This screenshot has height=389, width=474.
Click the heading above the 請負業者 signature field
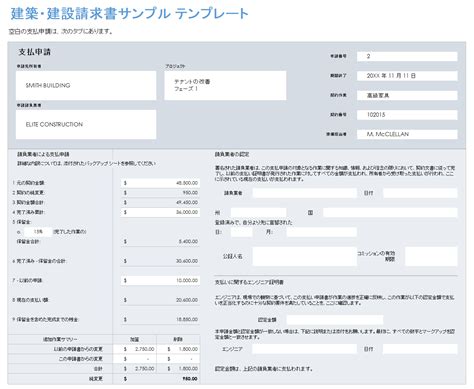[x=232, y=154]
